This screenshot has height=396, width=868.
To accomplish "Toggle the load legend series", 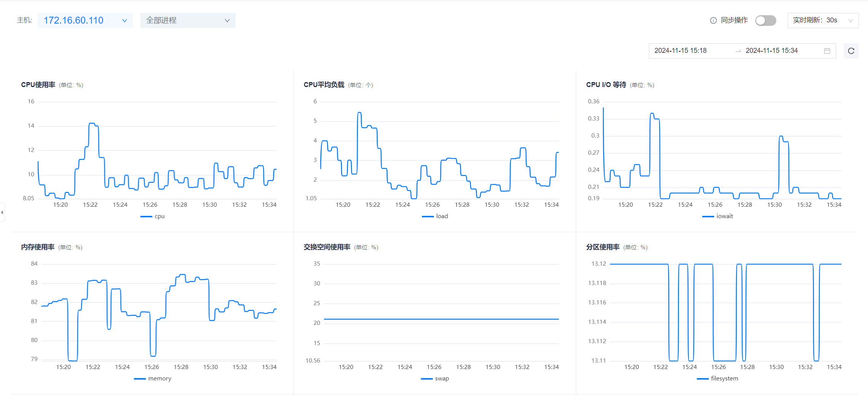I will pos(435,216).
